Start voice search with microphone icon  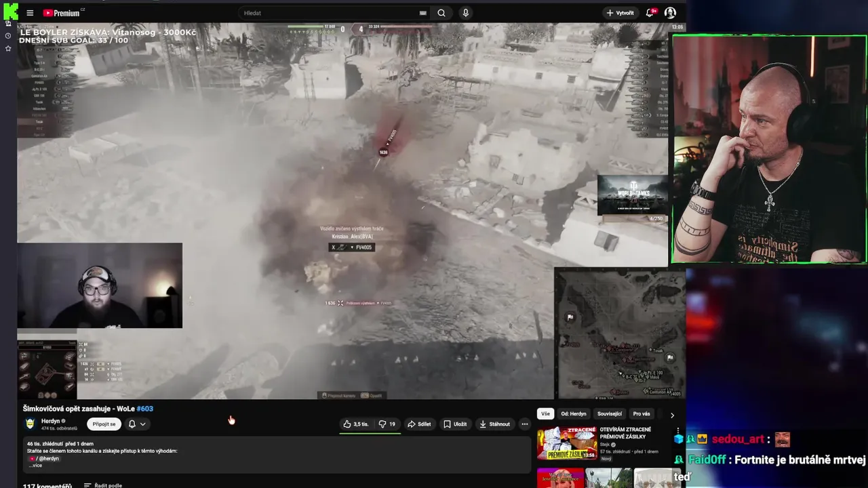click(465, 13)
